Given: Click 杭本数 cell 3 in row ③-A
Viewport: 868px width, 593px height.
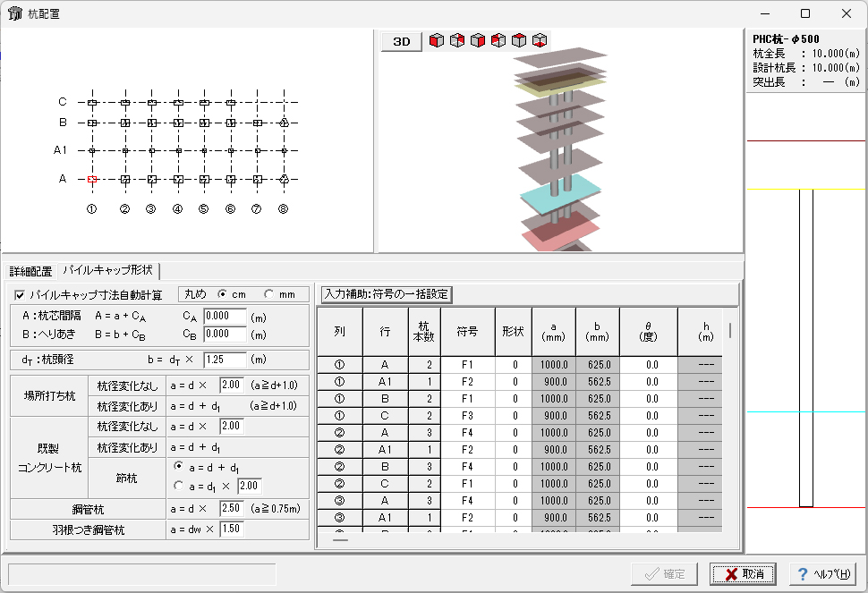Looking at the screenshot, I should (424, 501).
